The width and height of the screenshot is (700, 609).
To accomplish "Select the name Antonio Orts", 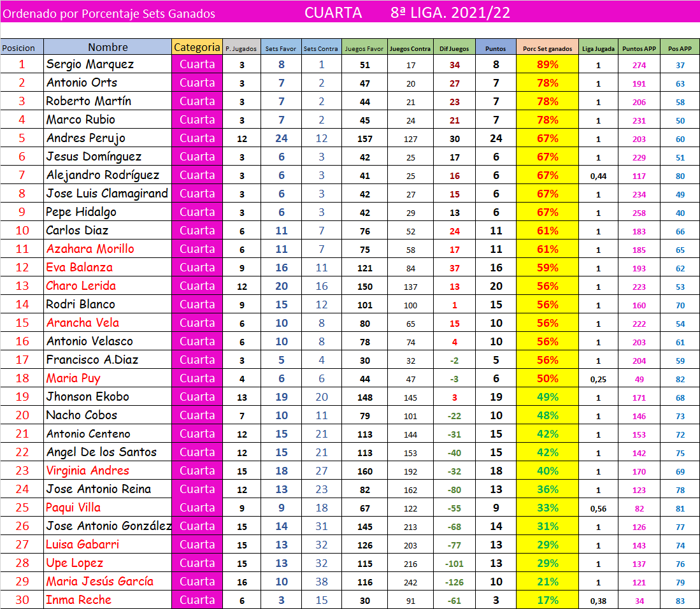I will tap(82, 83).
